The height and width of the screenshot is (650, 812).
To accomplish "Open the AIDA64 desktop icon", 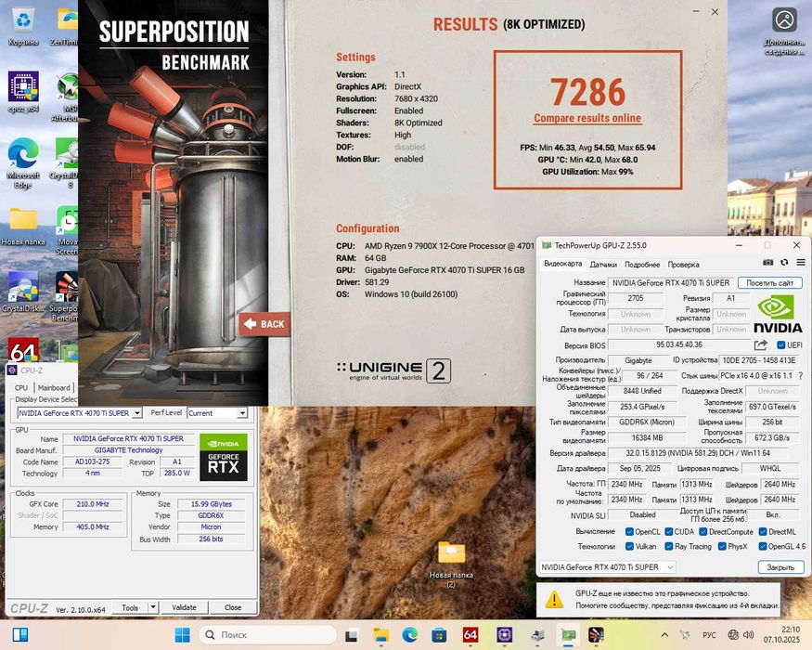I will tap(23, 350).
